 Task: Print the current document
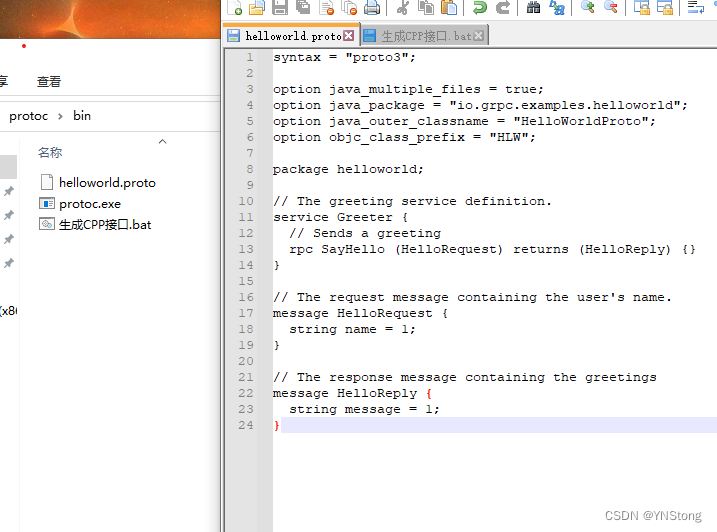[372, 7]
